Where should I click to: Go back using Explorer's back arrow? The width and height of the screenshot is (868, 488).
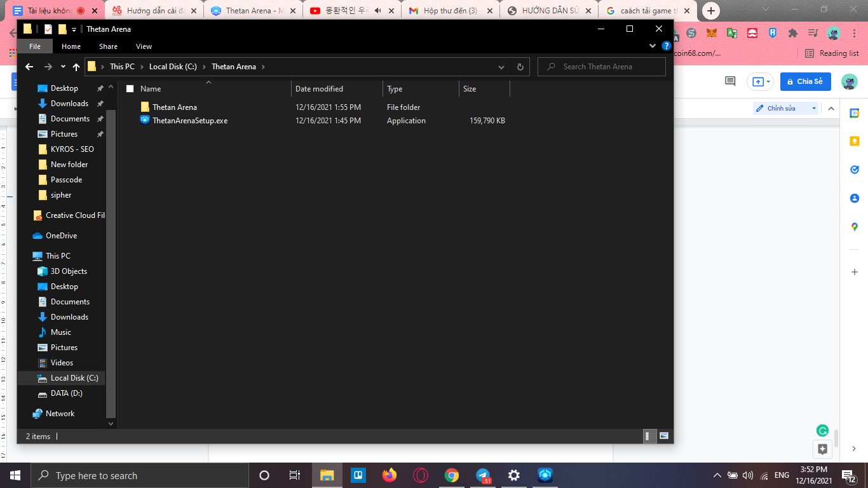29,67
